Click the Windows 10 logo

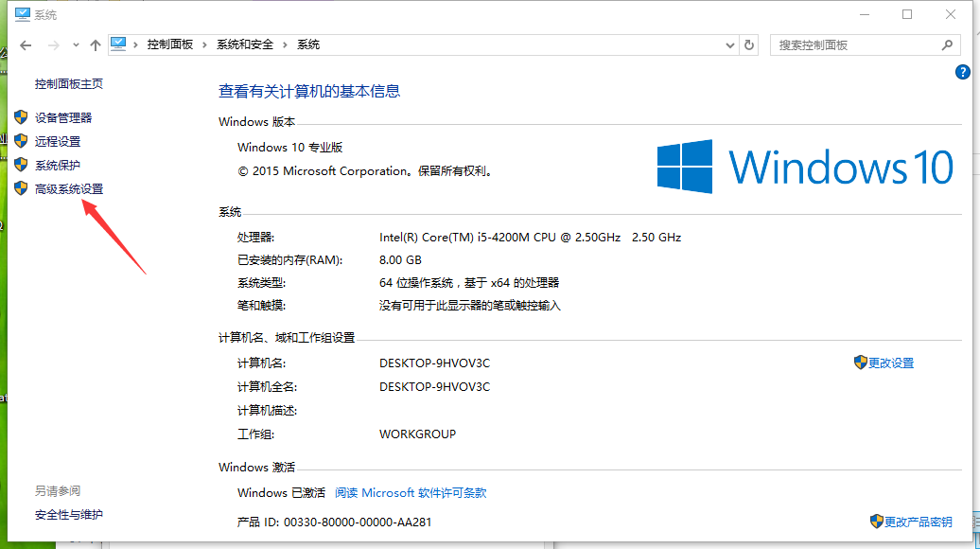click(805, 167)
